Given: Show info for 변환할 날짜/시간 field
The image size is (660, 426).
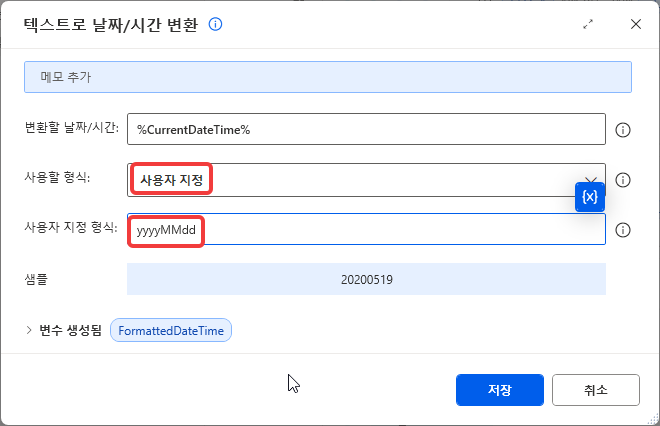Looking at the screenshot, I should point(623,130).
